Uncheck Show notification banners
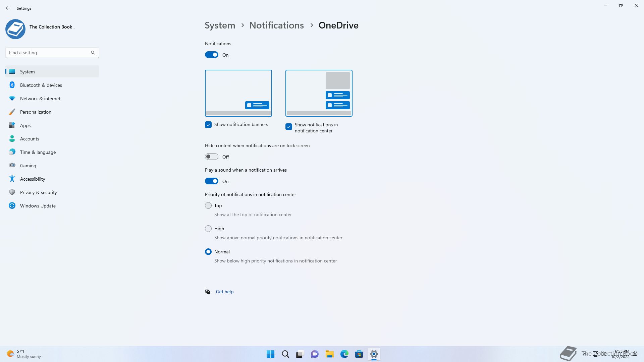Image resolution: width=644 pixels, height=362 pixels. (x=208, y=125)
